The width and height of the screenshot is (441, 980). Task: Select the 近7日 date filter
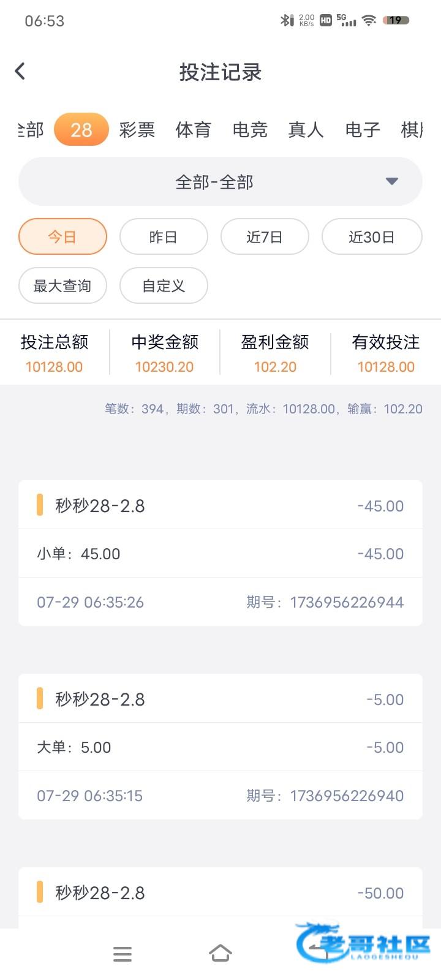[x=265, y=236]
